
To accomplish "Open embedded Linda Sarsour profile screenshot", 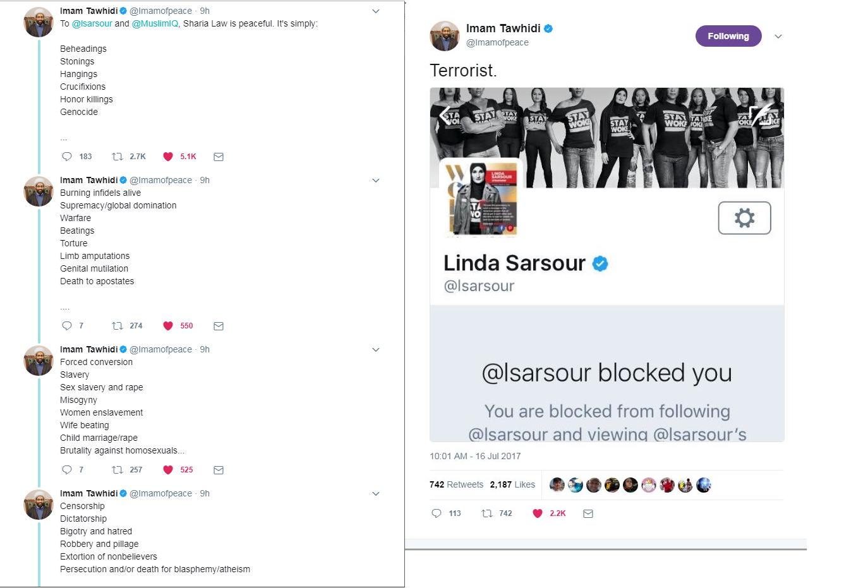I will click(607, 265).
